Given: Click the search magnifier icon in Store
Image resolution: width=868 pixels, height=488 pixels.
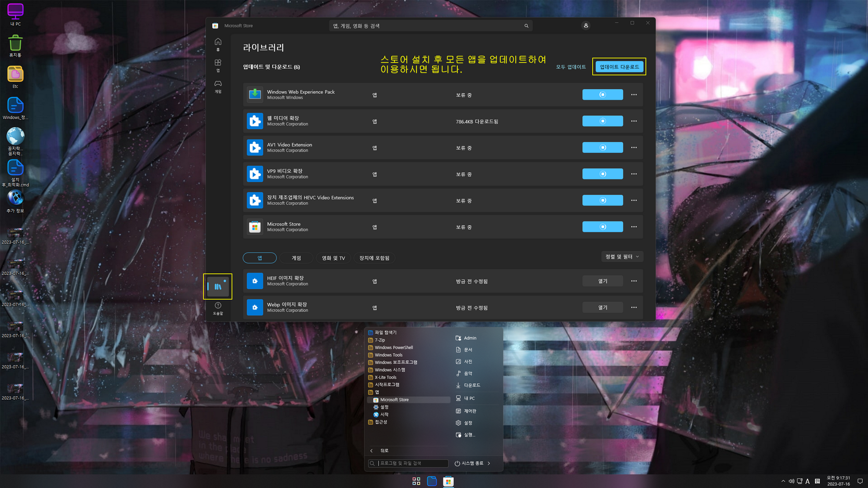Looking at the screenshot, I should 526,26.
